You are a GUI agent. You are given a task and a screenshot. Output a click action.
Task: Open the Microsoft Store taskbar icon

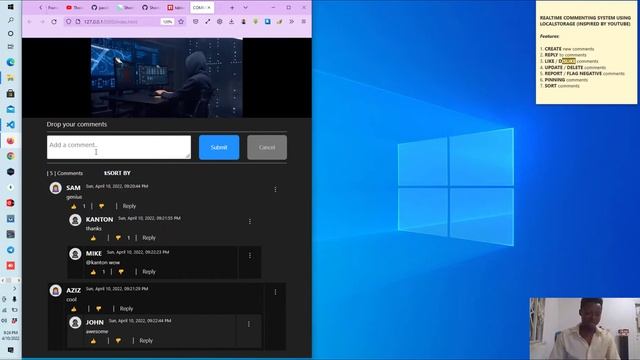click(11, 93)
